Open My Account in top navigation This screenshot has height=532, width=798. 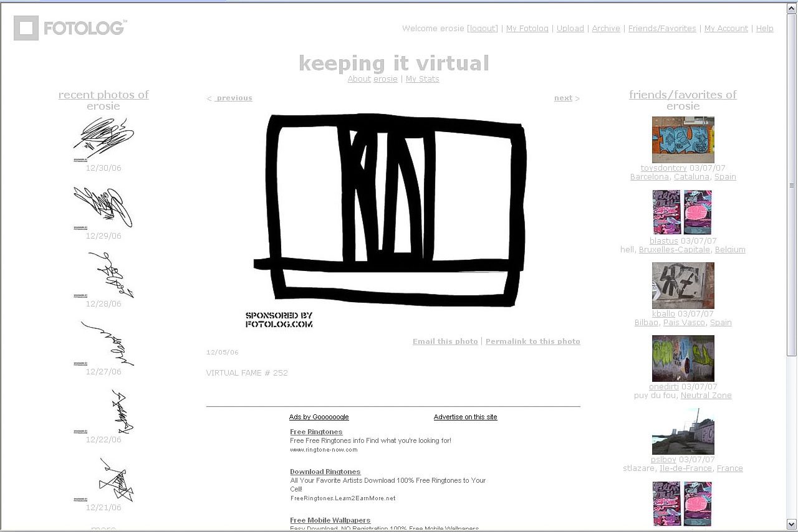(726, 29)
